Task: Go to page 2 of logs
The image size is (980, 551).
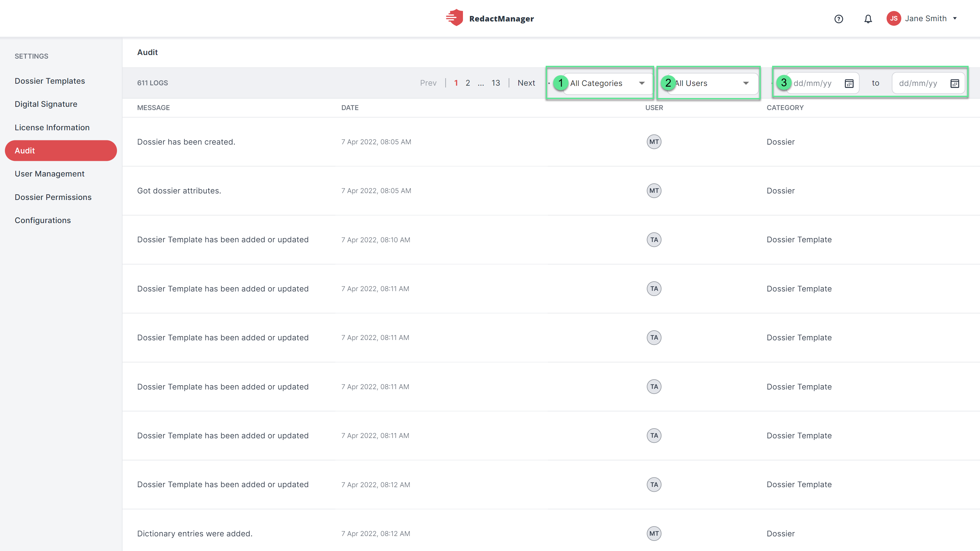Action: click(x=468, y=83)
